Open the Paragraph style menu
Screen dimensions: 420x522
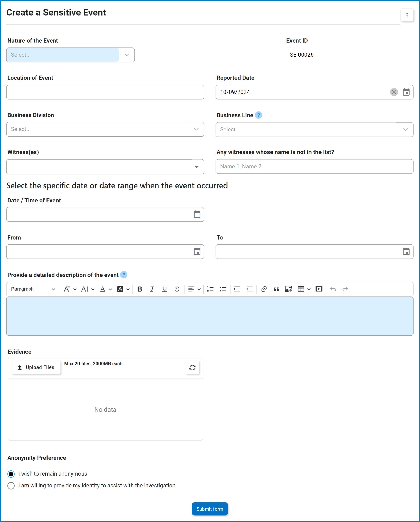click(x=33, y=289)
